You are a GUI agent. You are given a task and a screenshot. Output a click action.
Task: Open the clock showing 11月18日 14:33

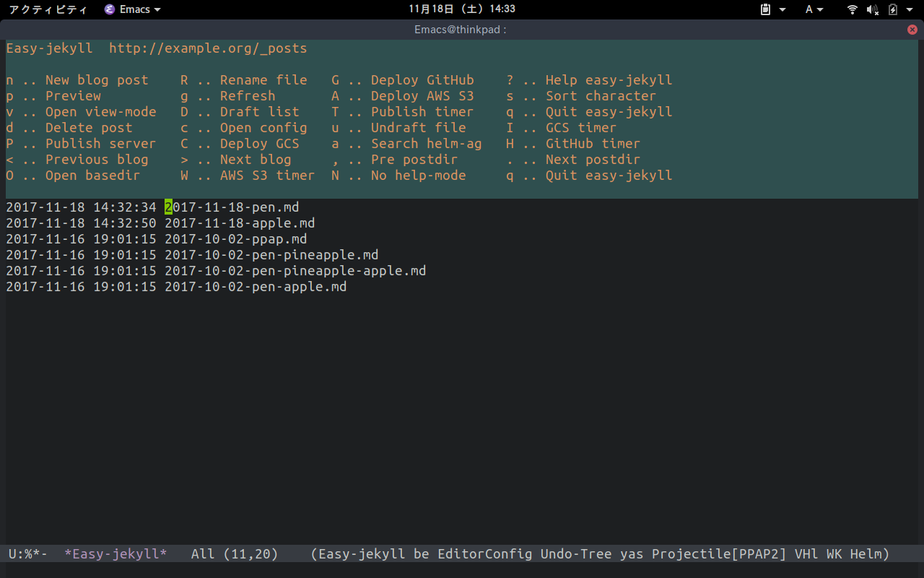462,9
